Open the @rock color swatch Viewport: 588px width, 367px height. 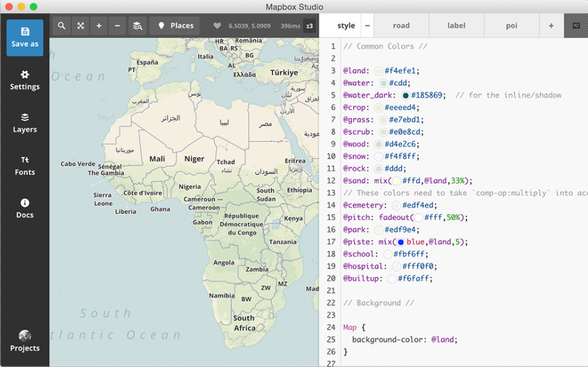pos(379,169)
